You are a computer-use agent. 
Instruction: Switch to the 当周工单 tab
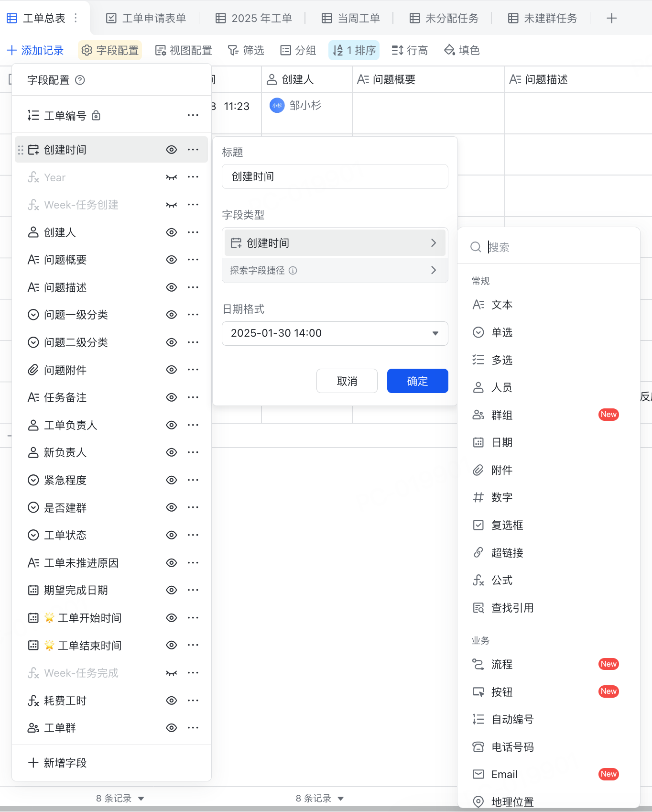pyautogui.click(x=351, y=18)
